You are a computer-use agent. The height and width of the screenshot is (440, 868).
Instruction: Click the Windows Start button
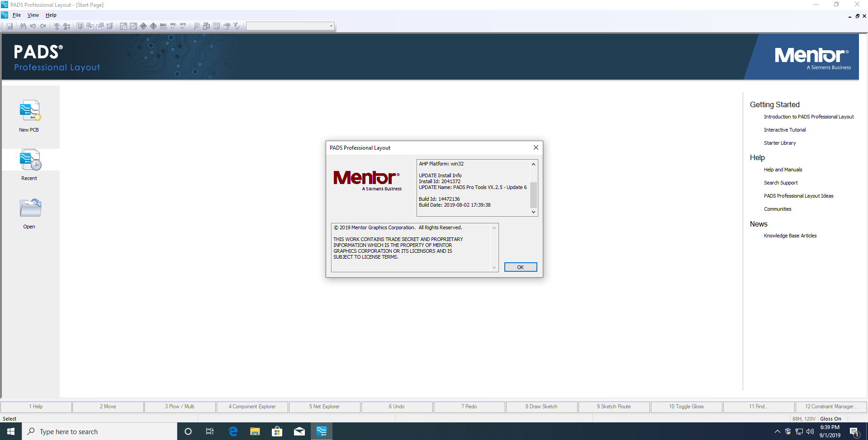[11, 431]
